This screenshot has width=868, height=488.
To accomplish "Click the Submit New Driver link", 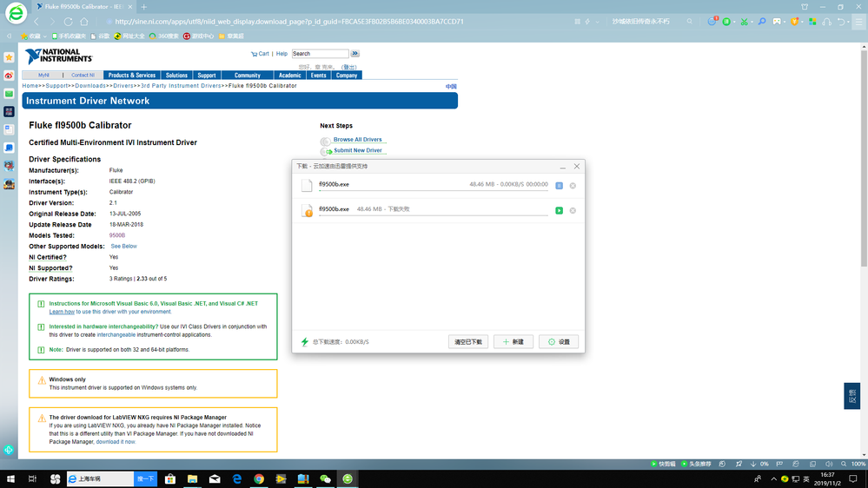I will click(358, 150).
